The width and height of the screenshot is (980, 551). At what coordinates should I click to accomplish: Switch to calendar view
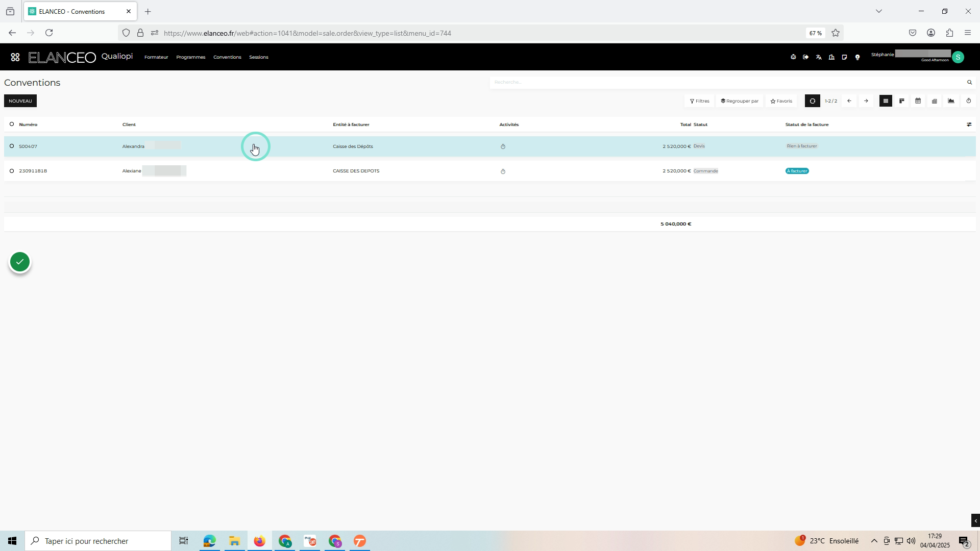918,101
